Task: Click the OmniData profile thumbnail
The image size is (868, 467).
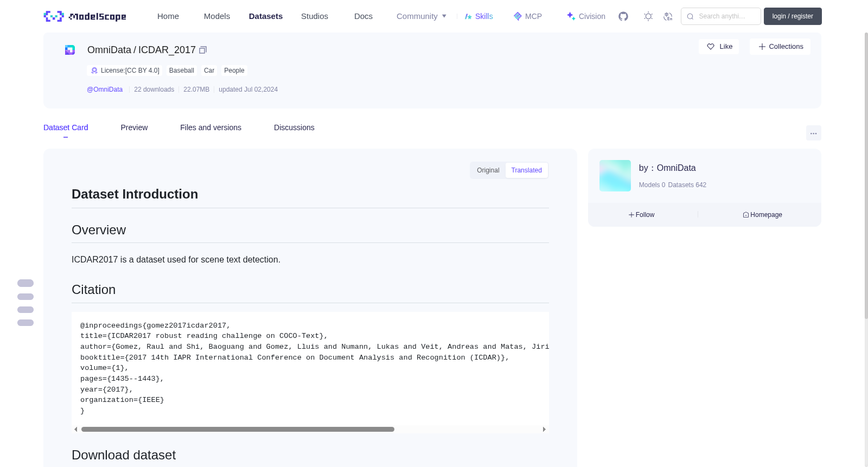Action: [x=615, y=176]
